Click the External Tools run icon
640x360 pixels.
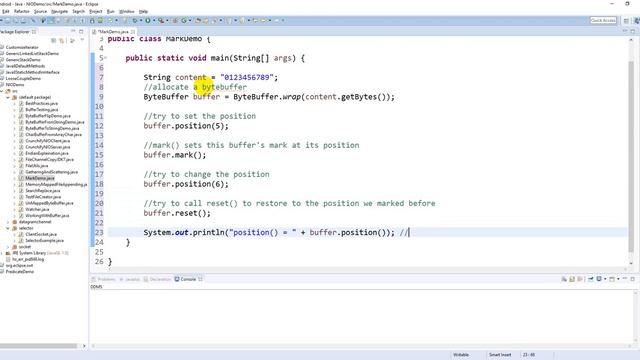pyautogui.click(x=161, y=20)
